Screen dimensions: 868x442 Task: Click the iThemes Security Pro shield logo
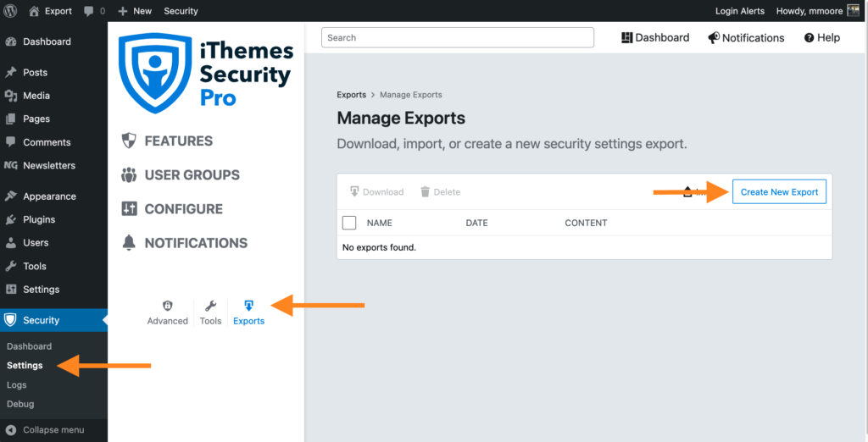(156, 73)
